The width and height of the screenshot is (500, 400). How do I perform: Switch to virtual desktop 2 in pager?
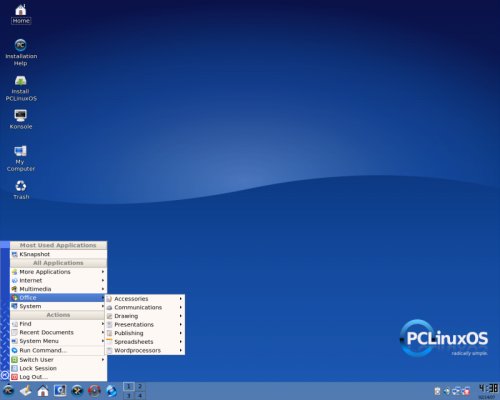(140, 386)
